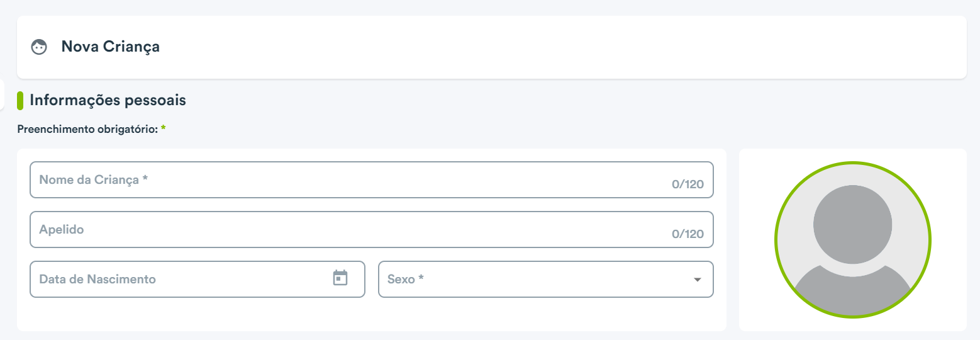Focus the Apelido input field
Viewport: 980px width, 340px height.
[372, 230]
